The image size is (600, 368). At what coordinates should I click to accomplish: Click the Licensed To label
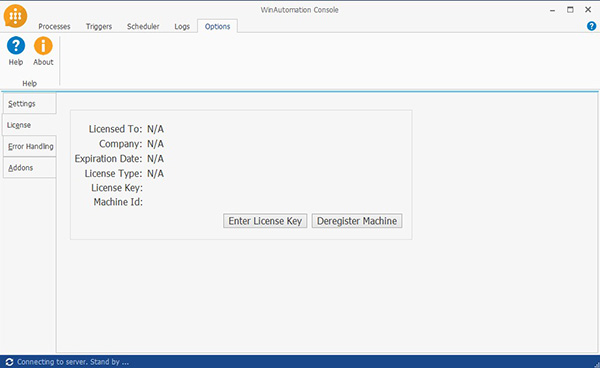pos(115,129)
